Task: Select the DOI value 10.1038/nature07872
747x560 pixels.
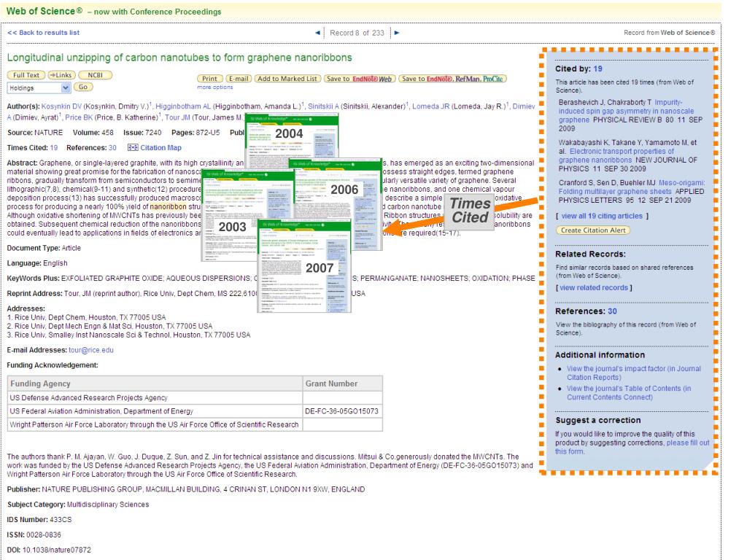Action: click(x=57, y=550)
